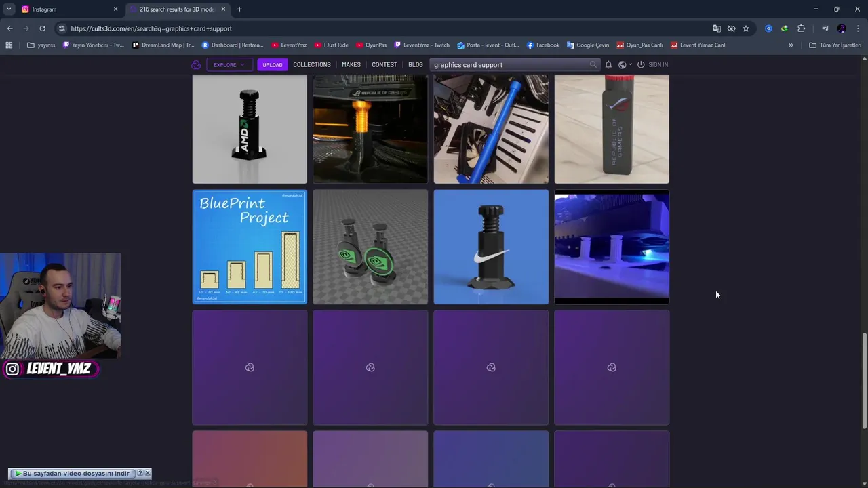Open the Google Çeviri bookmark
This screenshot has height=488, width=868.
[x=589, y=45]
